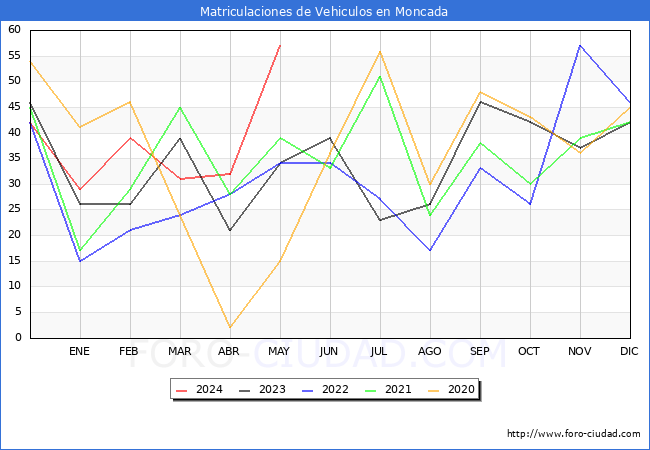Click the 15 value on the vertical axis
Viewport: 650px width, 450px height.
(14, 261)
